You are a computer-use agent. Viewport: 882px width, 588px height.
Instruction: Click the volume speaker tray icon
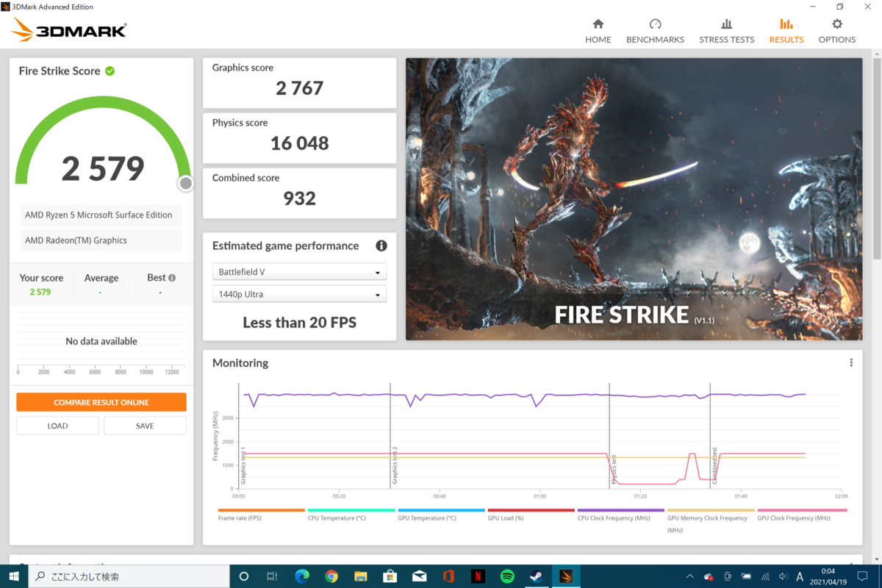pos(782,577)
